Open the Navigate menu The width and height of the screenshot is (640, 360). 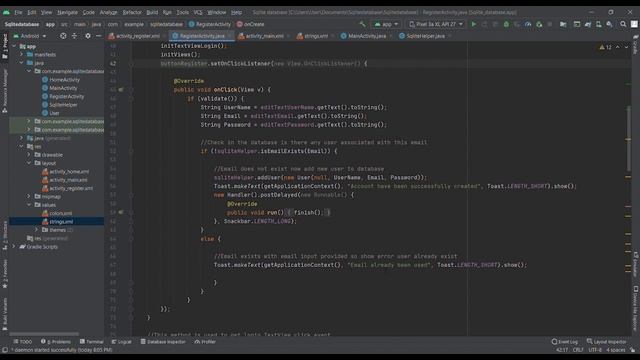point(67,13)
